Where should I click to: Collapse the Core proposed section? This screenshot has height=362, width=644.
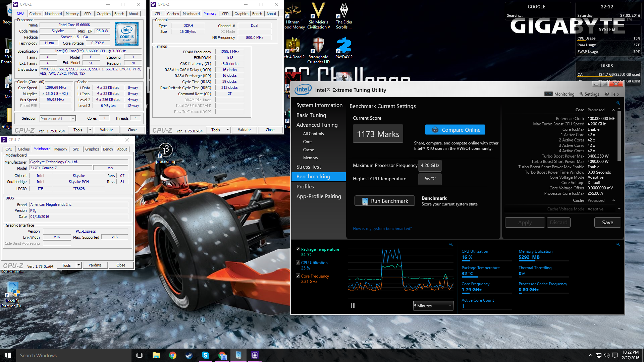click(x=613, y=110)
